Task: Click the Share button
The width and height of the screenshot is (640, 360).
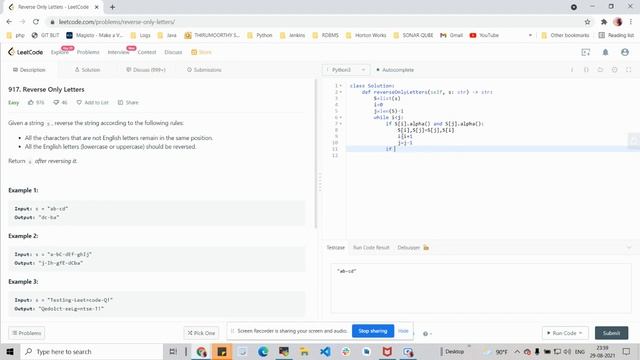Action: (128, 102)
